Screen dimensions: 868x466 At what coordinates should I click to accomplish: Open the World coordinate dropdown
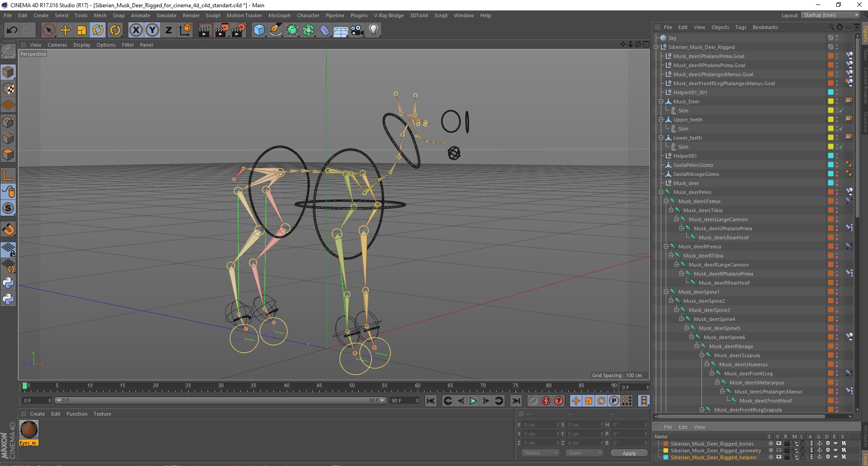(540, 453)
